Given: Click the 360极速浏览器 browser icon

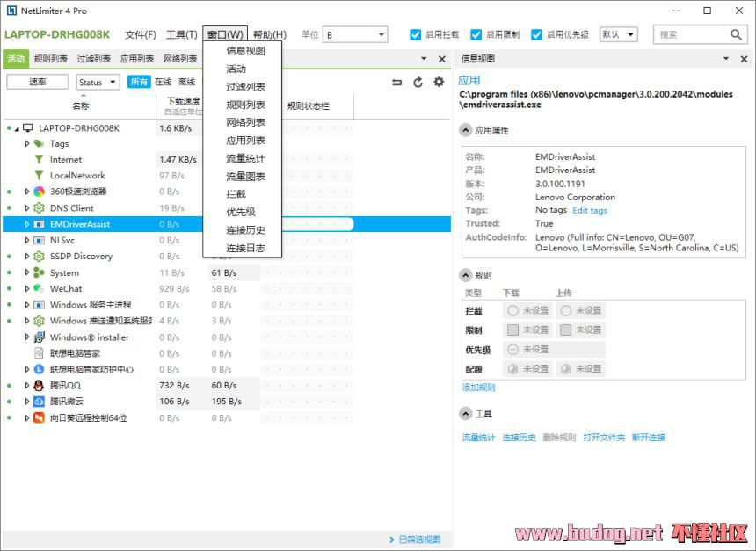Looking at the screenshot, I should 40,192.
